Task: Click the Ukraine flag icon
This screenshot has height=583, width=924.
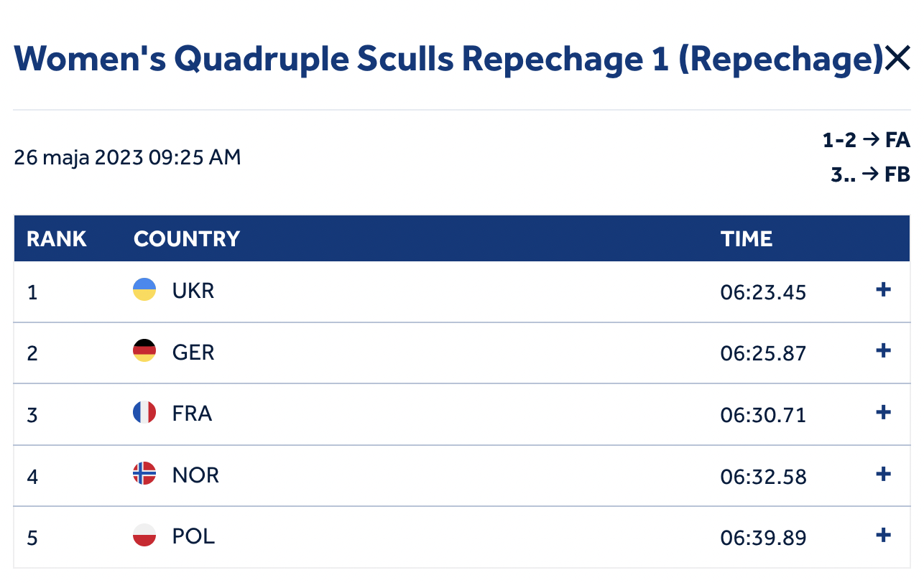Action: pyautogui.click(x=144, y=289)
